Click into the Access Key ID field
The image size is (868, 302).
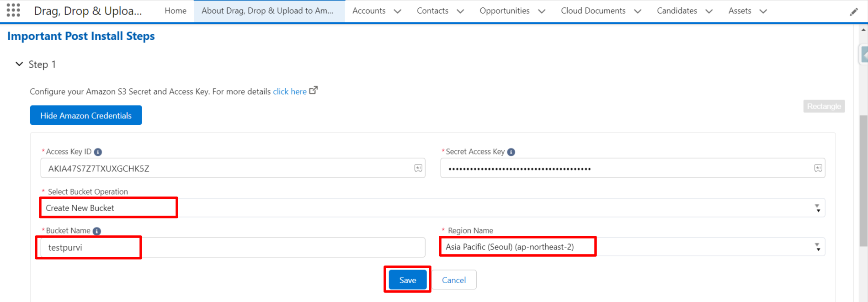tap(233, 168)
